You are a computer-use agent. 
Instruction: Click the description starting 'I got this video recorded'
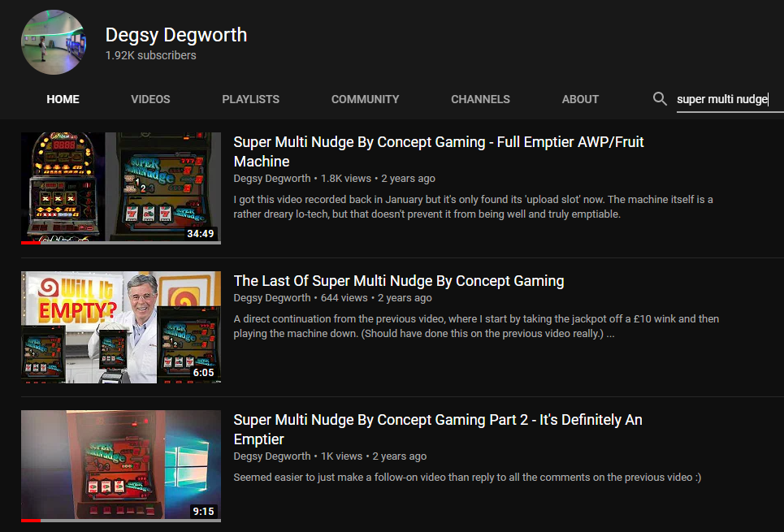pos(471,207)
